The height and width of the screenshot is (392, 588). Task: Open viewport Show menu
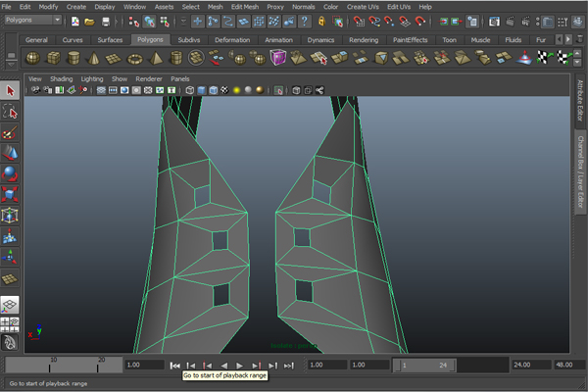[x=120, y=78]
